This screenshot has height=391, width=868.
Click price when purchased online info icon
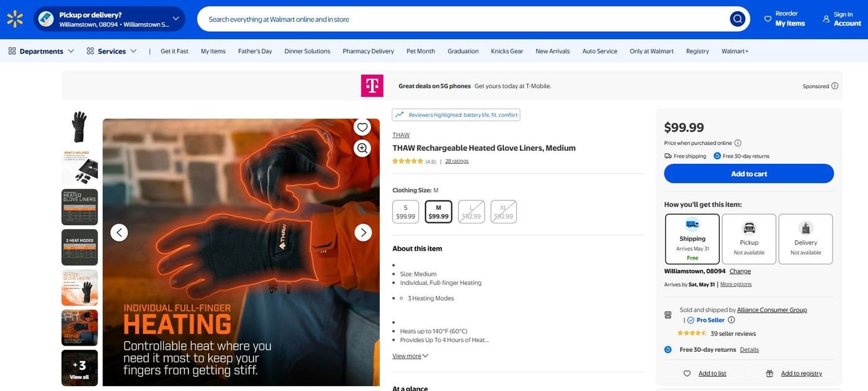pos(738,143)
